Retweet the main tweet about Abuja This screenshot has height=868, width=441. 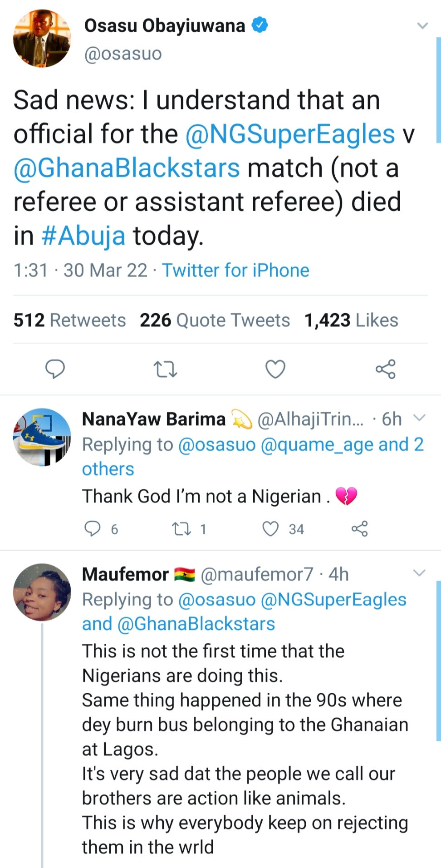(165, 369)
